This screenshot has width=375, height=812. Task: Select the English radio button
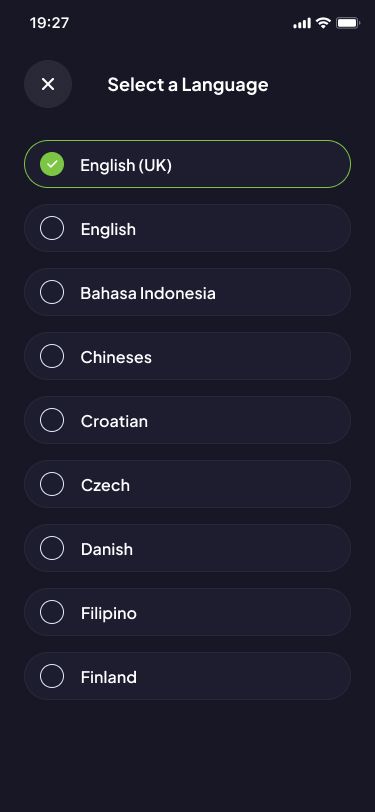[52, 228]
